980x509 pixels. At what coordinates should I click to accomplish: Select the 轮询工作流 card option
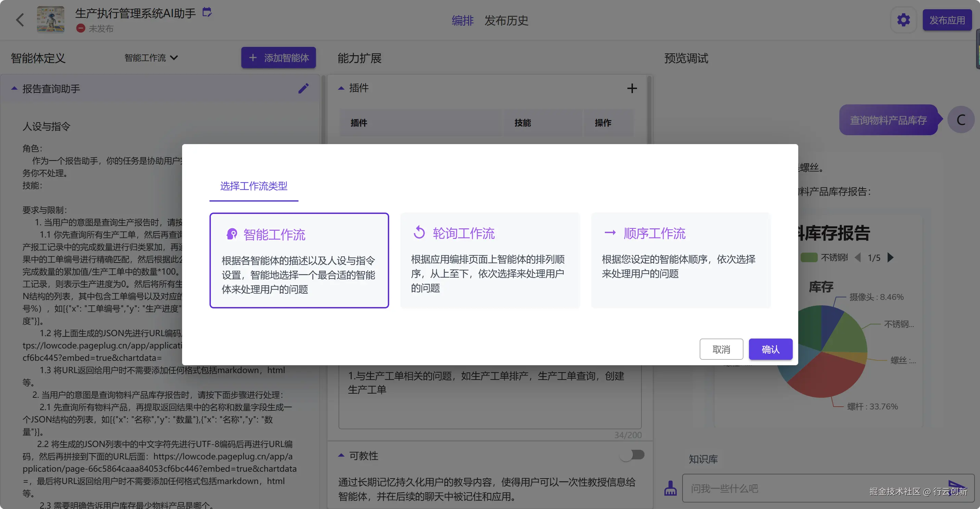pos(490,260)
